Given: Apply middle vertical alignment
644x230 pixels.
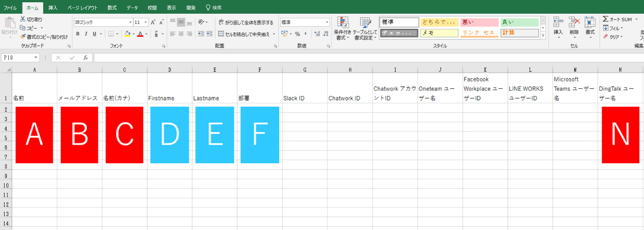Looking at the screenshot, I should 181,22.
